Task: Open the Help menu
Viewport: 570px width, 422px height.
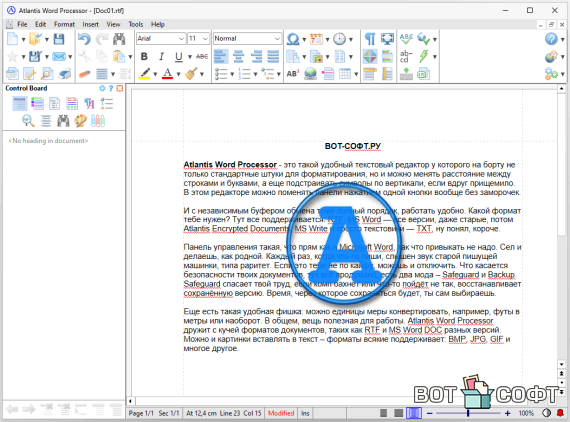Action: coord(158,24)
